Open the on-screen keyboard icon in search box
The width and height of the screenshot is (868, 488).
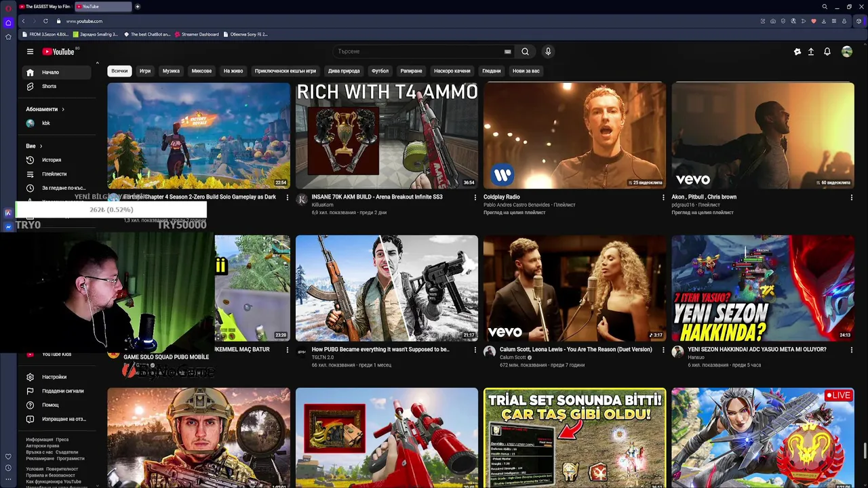point(507,52)
